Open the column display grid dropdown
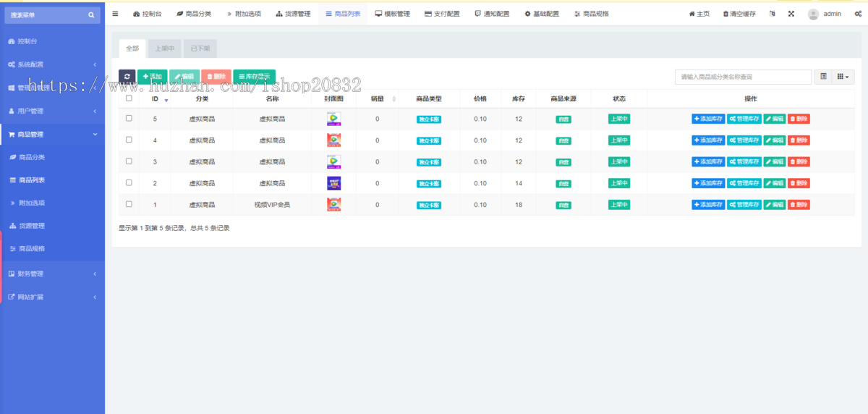This screenshot has width=868, height=414. [x=843, y=77]
